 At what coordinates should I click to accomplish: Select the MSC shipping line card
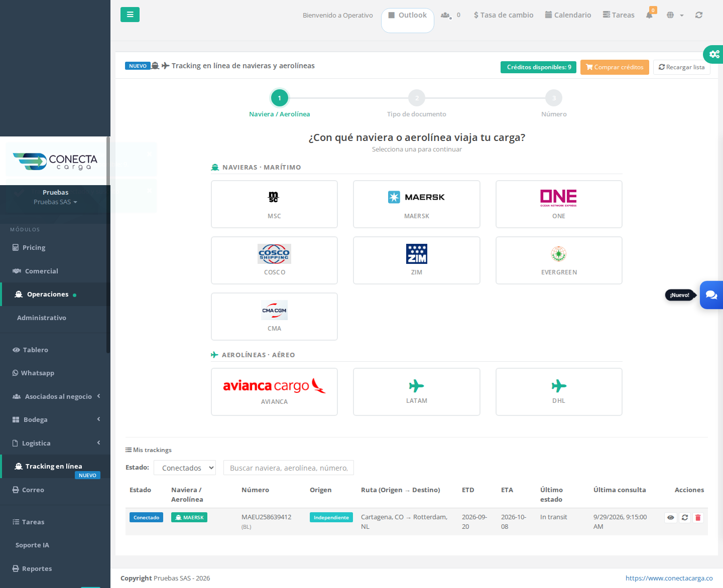274,204
